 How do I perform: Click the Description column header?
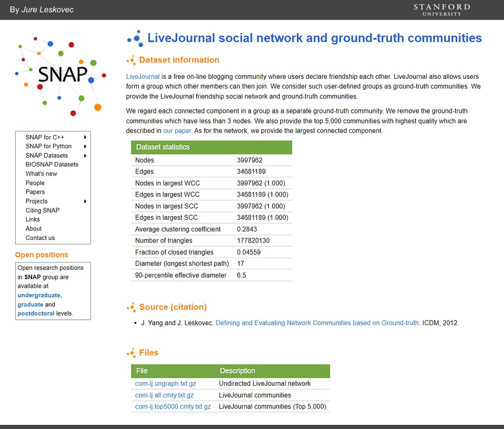(238, 371)
